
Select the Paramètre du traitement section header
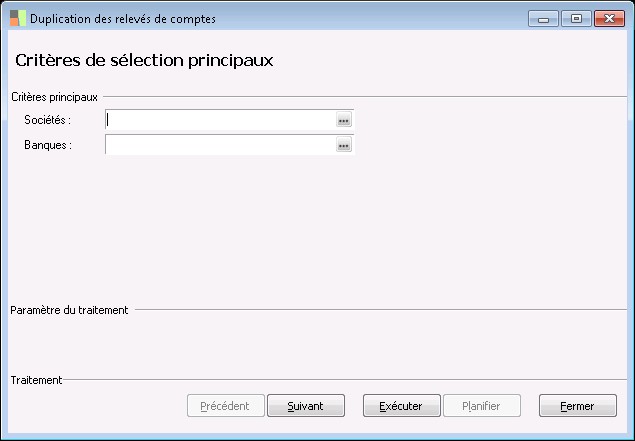pos(69,310)
